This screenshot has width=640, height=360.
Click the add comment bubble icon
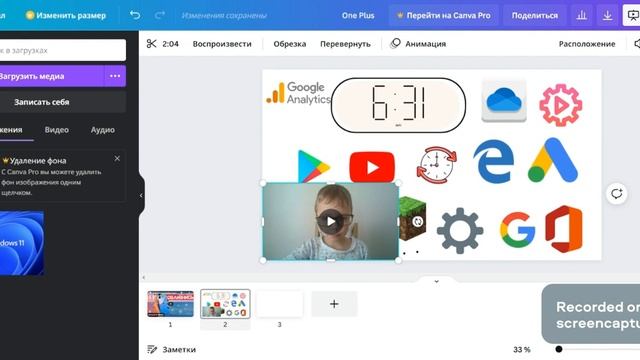[x=616, y=193]
